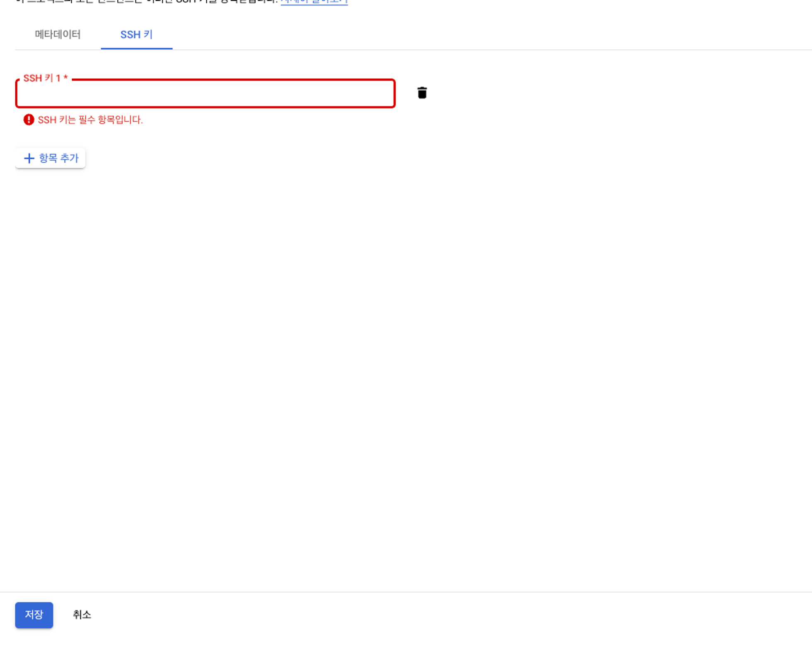Focus the SSH 키 1 input field
Viewport: 812px width, 660px height.
(x=205, y=94)
